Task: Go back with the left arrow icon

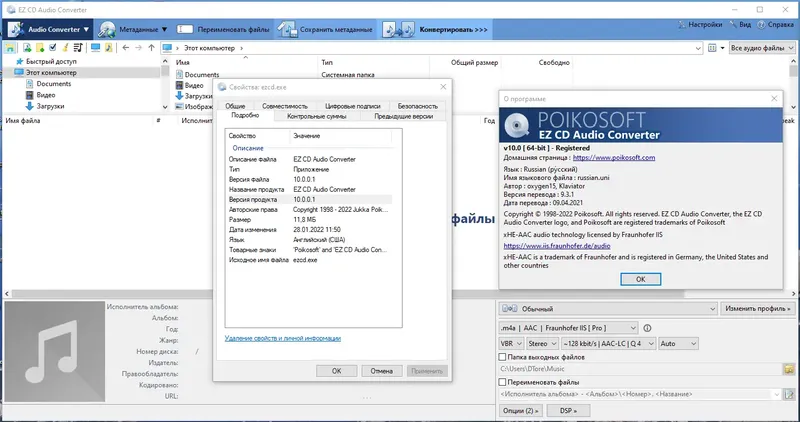Action: (126, 48)
